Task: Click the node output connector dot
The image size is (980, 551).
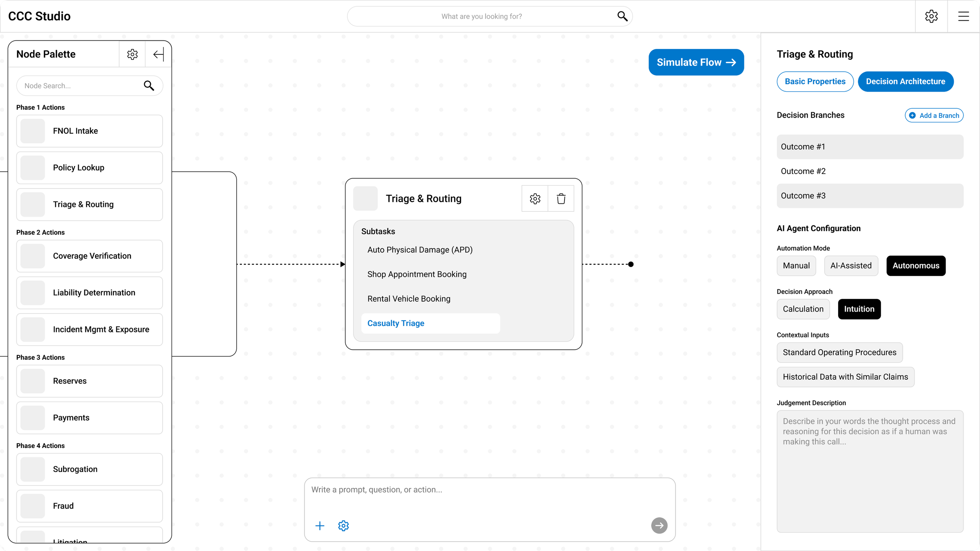Action: pyautogui.click(x=630, y=264)
